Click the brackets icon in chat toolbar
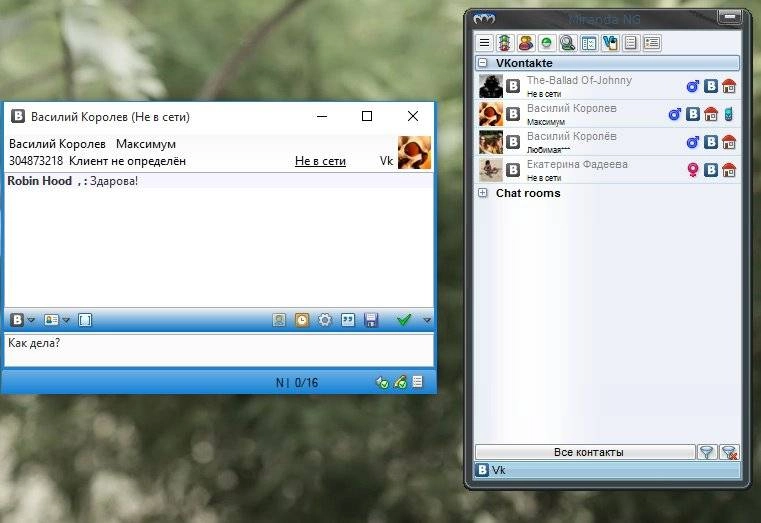The height and width of the screenshot is (523, 761). pyautogui.click(x=85, y=320)
